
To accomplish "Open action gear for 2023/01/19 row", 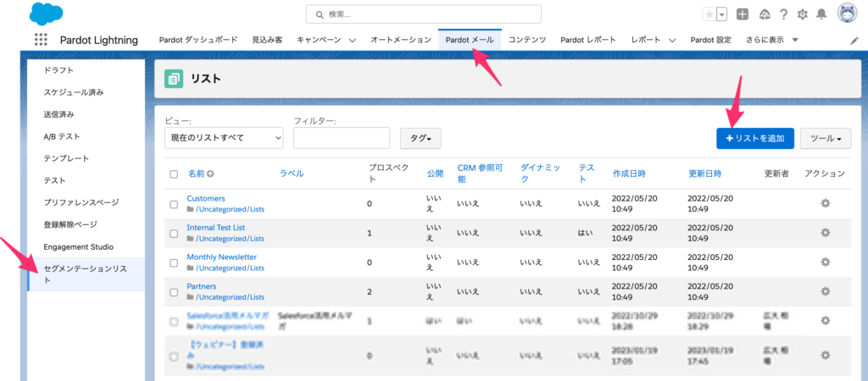I will click(x=825, y=355).
